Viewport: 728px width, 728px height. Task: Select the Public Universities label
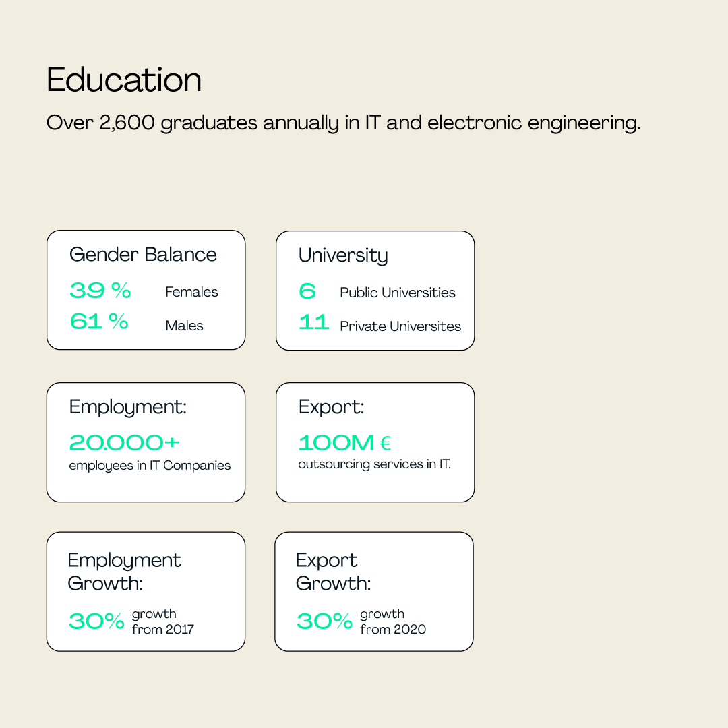[x=398, y=293]
